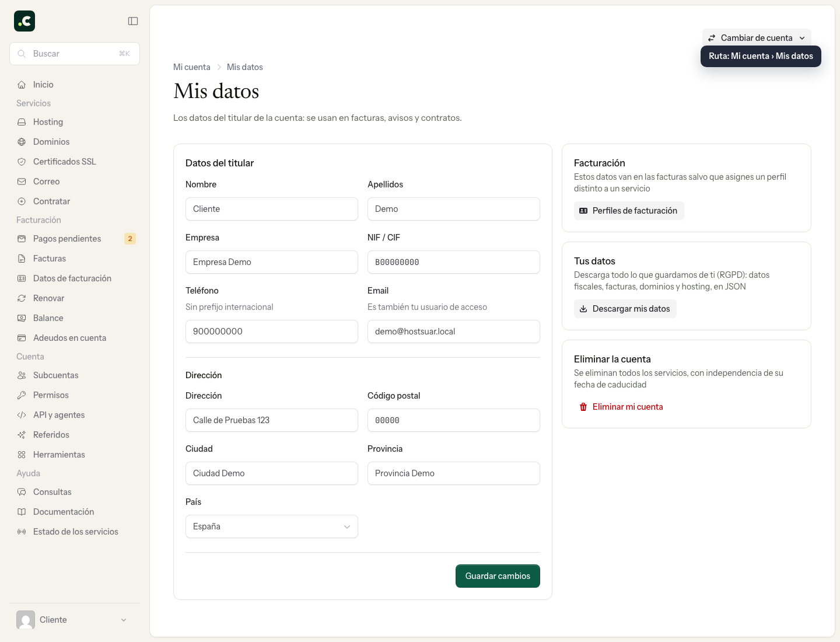
Task: Click the Email field demo@hostsuar.local
Action: tap(454, 332)
